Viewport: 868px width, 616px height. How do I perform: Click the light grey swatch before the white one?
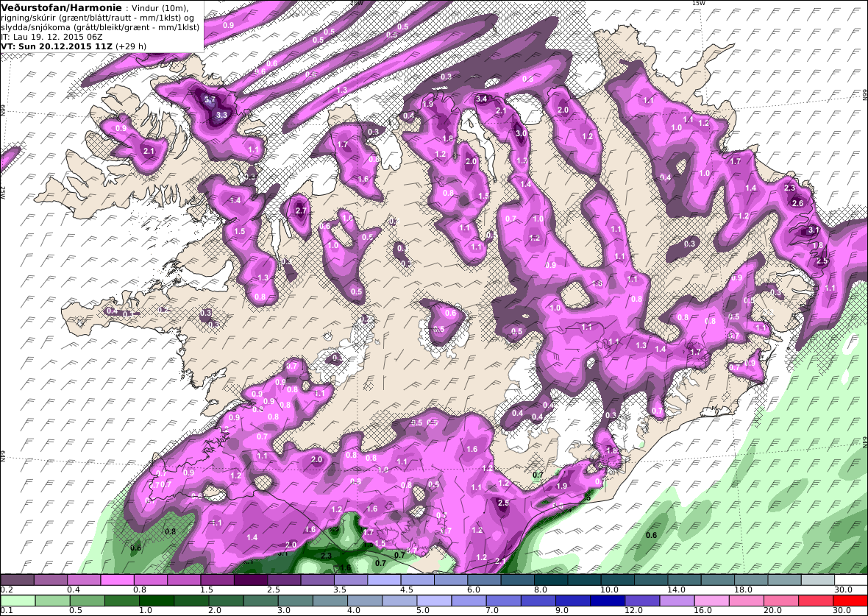click(818, 580)
